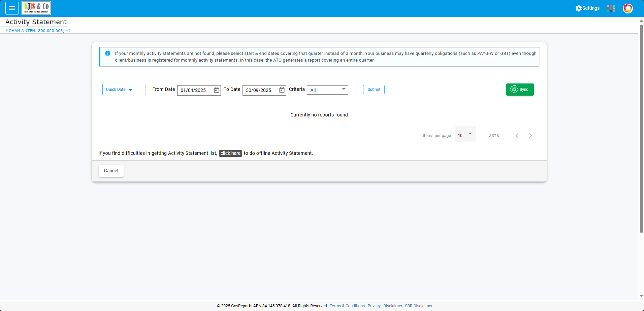Screen dimensions: 644x311
Task: Open the From Date calendar picker
Action: pyautogui.click(x=217, y=90)
